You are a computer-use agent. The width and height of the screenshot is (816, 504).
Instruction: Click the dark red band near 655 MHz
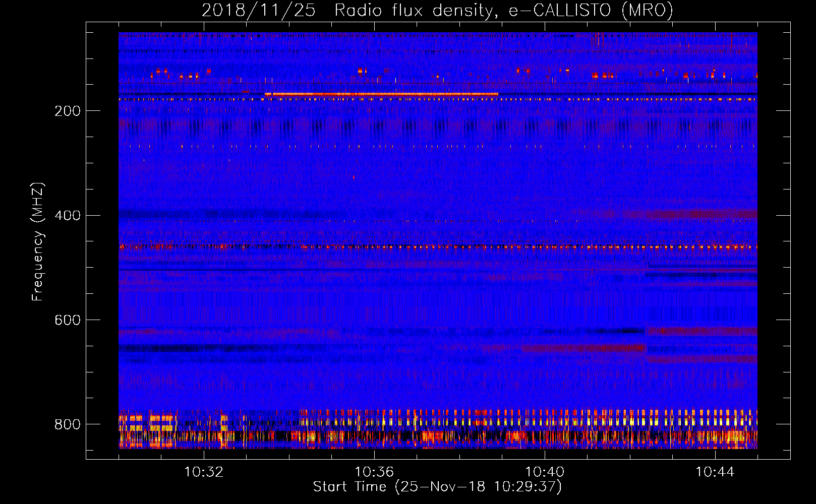584,348
